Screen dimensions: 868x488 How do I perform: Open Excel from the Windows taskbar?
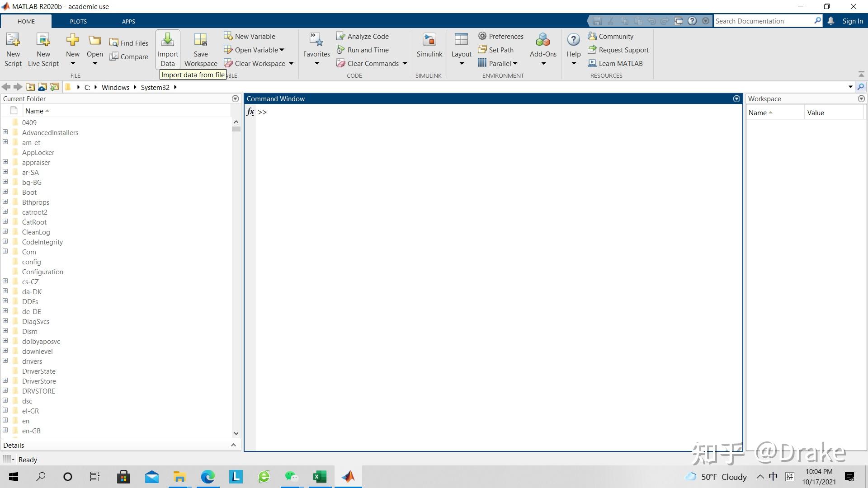[320, 477]
